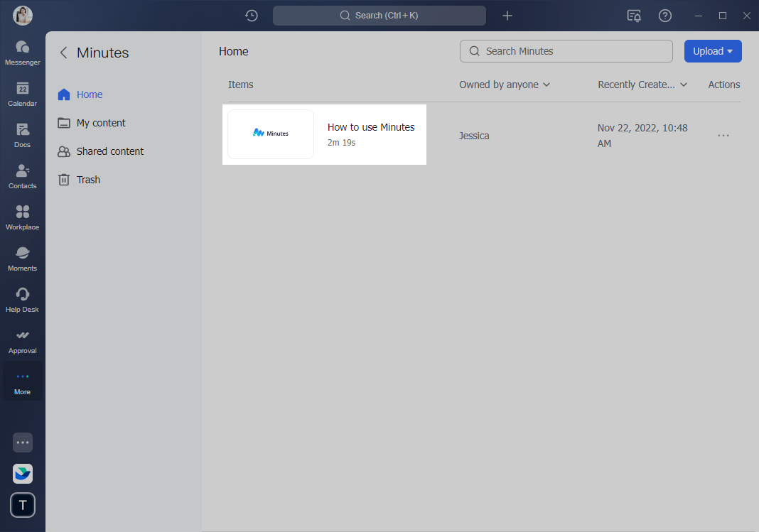Expand the Recently Created sort dropdown
This screenshot has width=759, height=532.
click(642, 85)
